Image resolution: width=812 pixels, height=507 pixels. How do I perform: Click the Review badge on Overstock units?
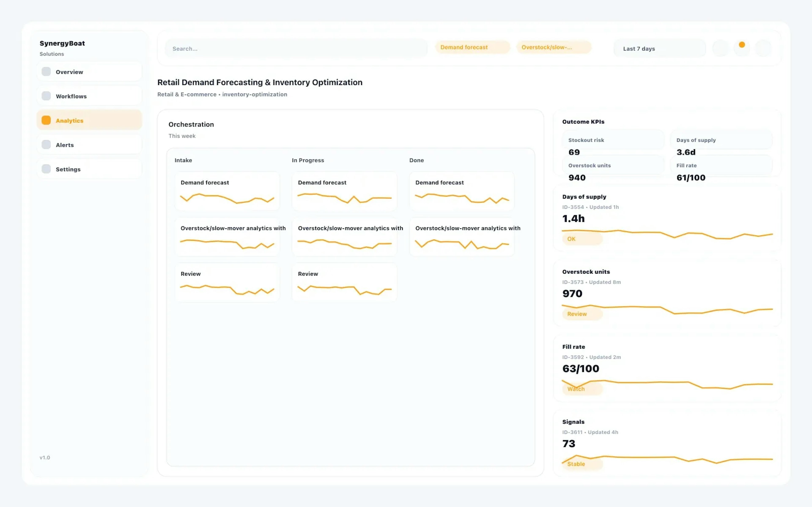click(582, 314)
